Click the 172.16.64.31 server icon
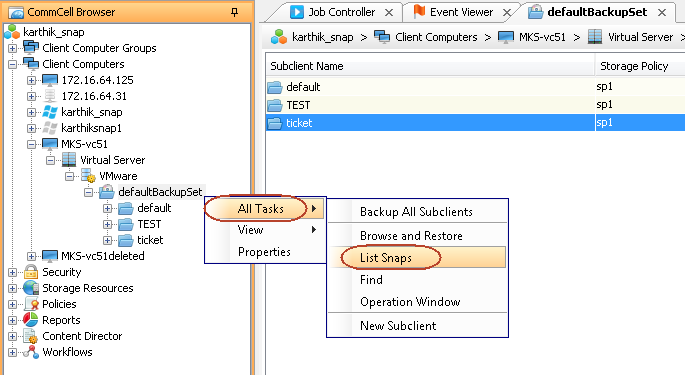 [50, 96]
